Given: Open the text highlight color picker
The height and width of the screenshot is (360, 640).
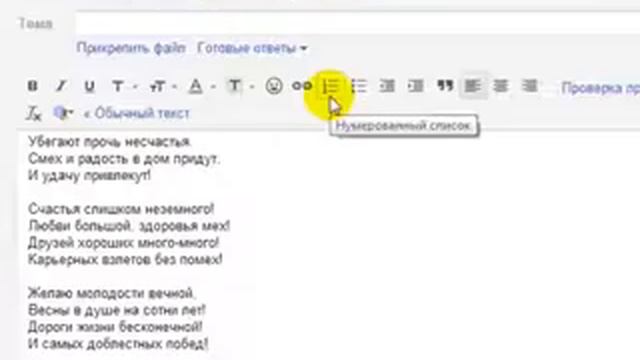Looking at the screenshot, I should coord(241,86).
